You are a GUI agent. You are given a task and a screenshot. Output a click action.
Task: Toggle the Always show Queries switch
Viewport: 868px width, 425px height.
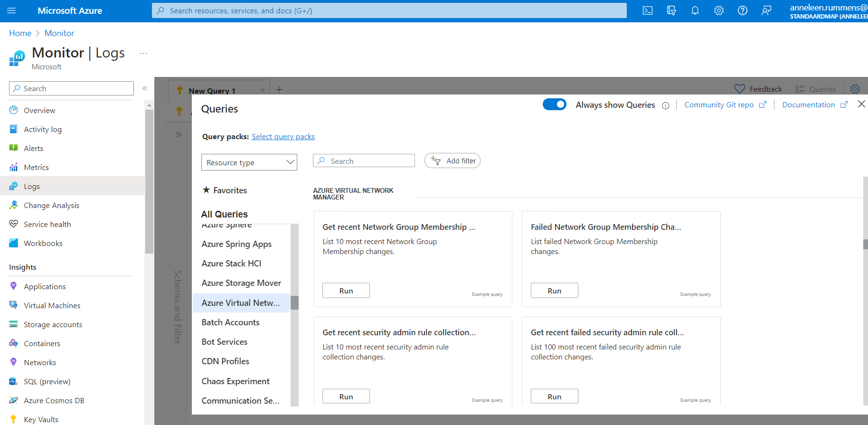click(555, 104)
